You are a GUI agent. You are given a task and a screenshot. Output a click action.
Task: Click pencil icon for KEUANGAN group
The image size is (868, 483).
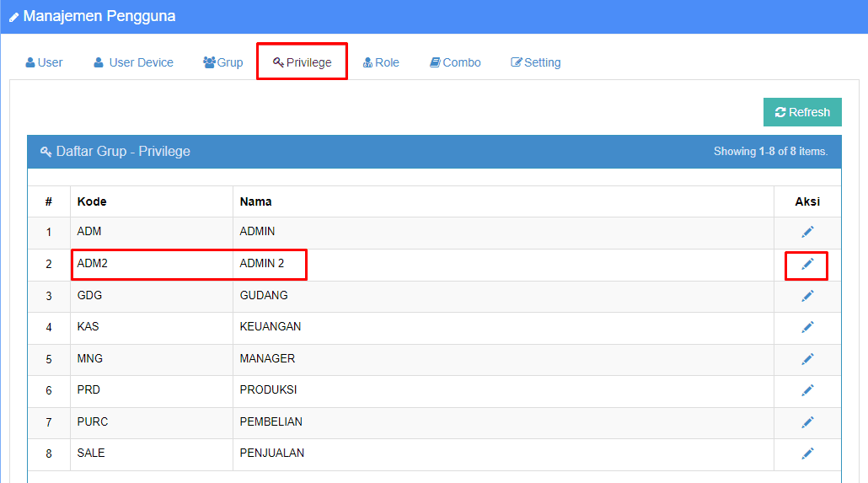(807, 327)
